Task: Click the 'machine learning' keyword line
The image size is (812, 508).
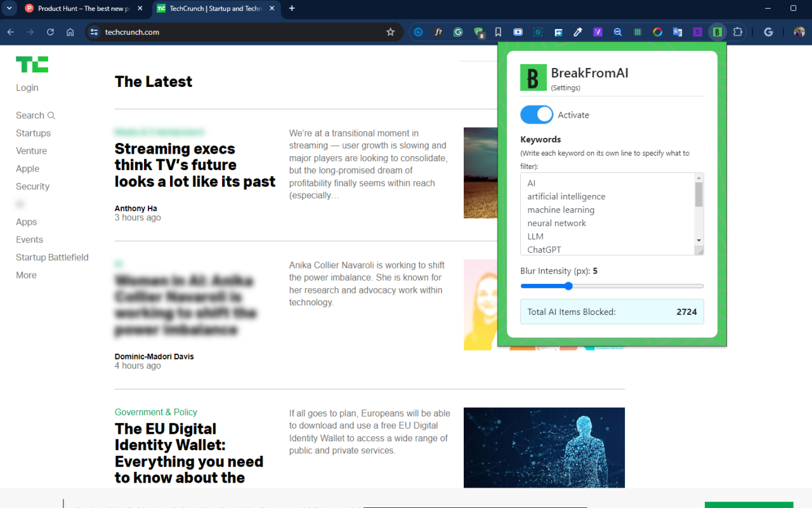Action: click(x=561, y=210)
